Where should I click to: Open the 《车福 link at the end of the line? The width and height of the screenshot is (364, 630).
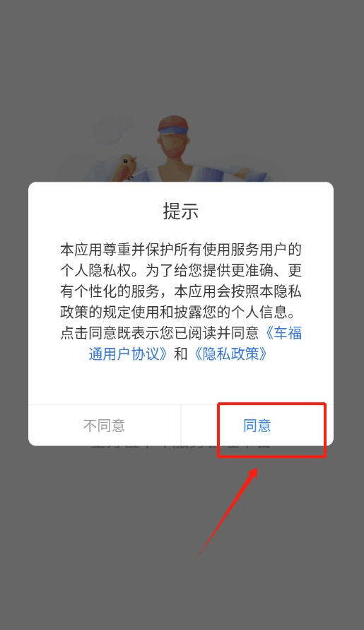click(x=283, y=333)
